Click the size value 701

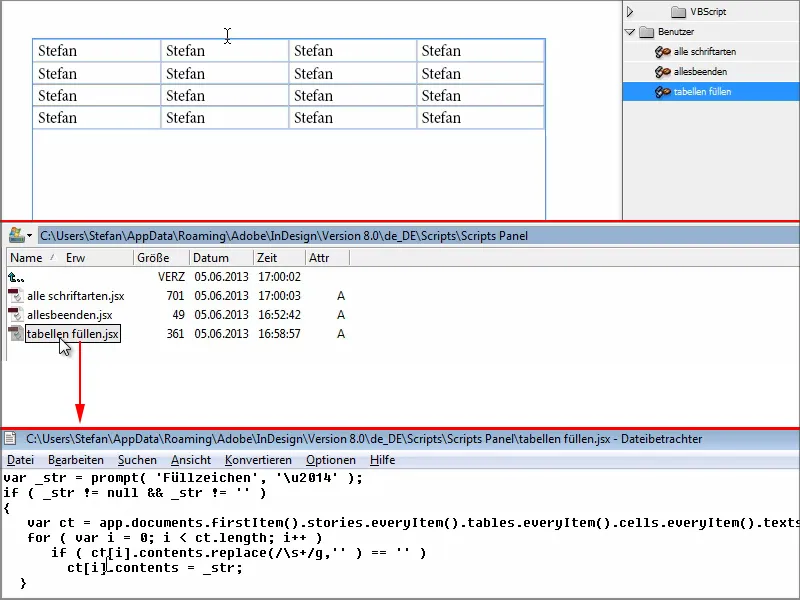(175, 296)
